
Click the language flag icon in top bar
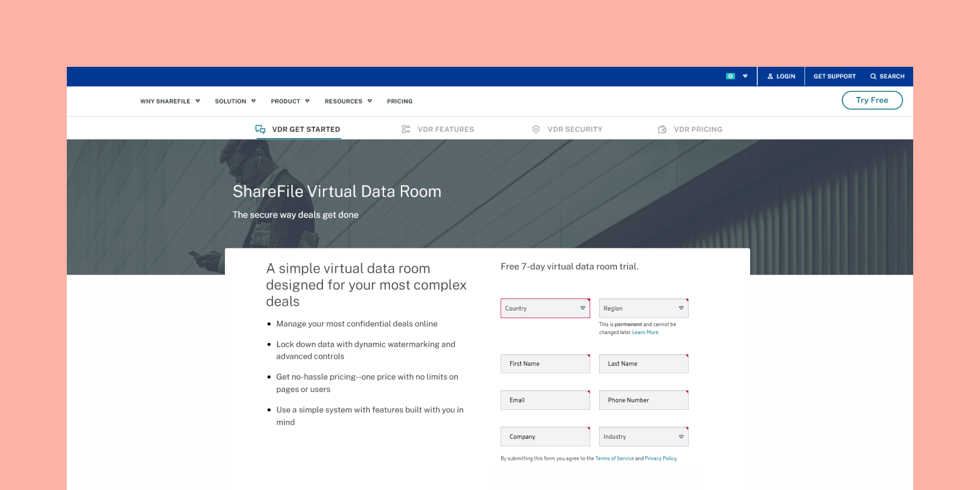tap(731, 76)
